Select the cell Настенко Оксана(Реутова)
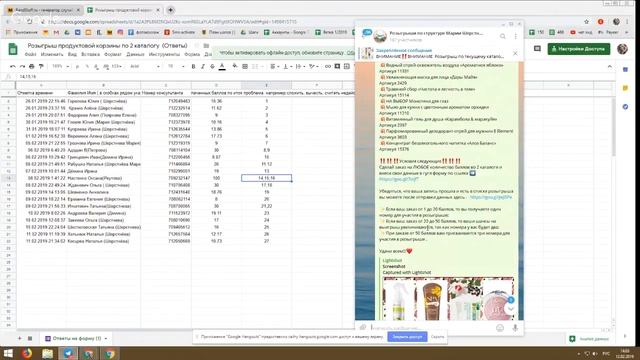 (x=103, y=178)
